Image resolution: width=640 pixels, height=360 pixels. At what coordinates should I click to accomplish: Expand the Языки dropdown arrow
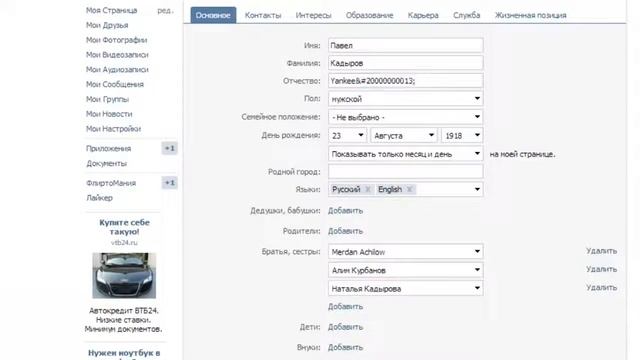point(477,189)
